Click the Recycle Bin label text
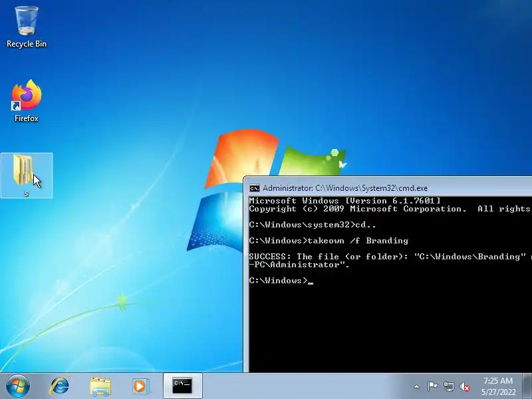The height and width of the screenshot is (399, 532). (27, 44)
